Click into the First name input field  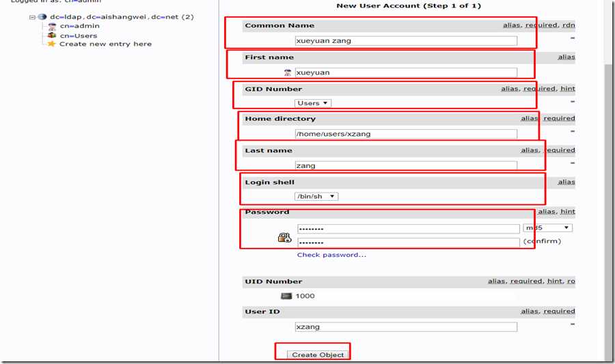406,72
